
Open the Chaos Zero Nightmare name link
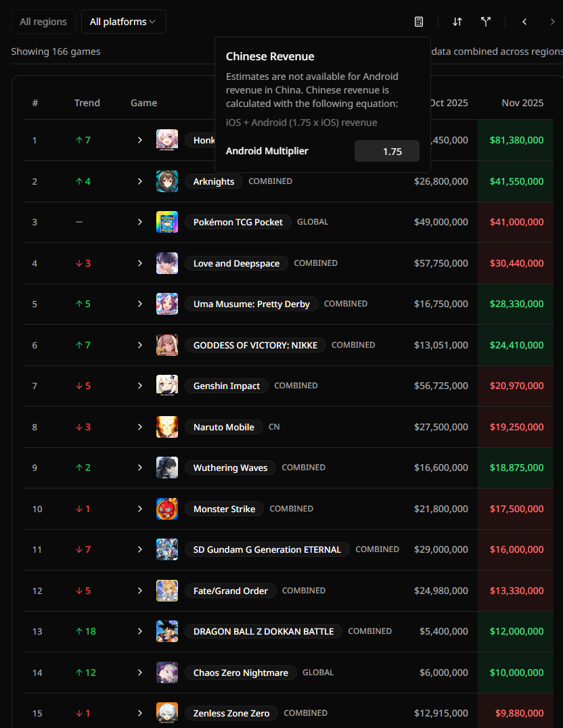point(241,673)
